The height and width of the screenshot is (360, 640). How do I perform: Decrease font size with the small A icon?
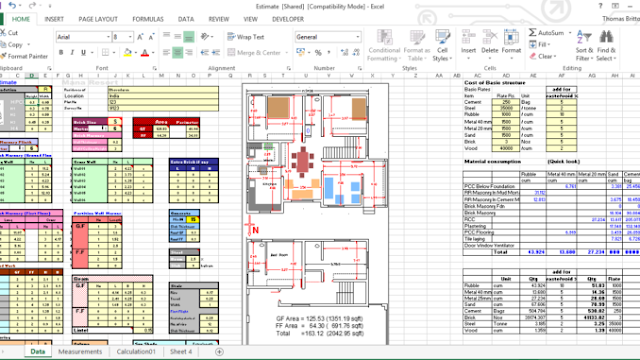pos(151,37)
